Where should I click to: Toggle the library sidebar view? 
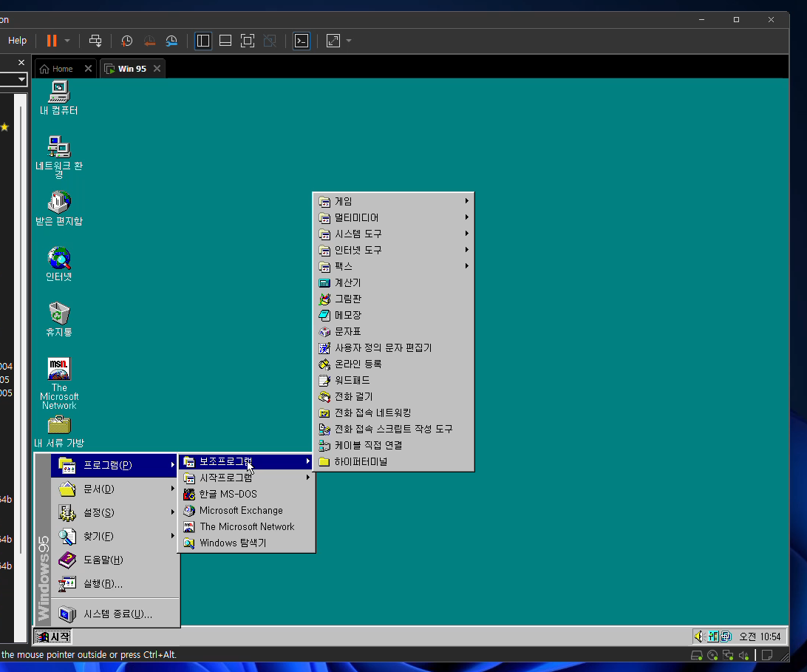tap(203, 41)
